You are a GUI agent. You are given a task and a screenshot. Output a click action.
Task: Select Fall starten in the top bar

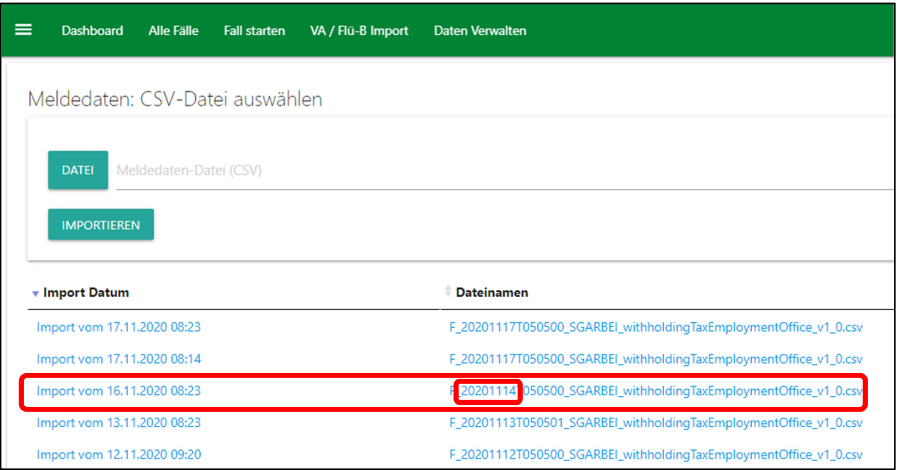(254, 31)
